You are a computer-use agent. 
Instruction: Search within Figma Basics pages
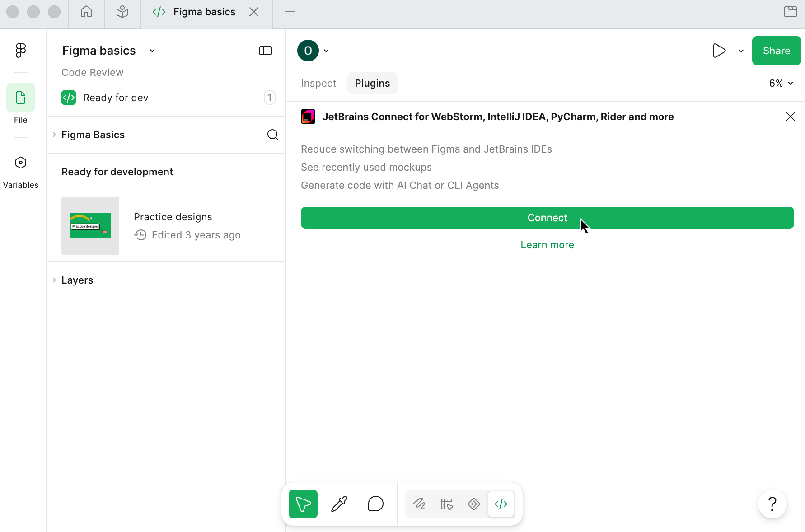[x=273, y=135]
